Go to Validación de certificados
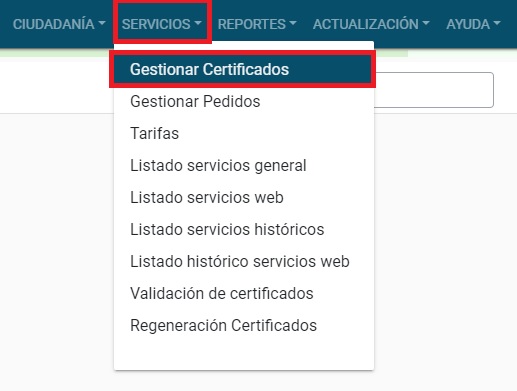This screenshot has width=517, height=391. (x=244, y=293)
